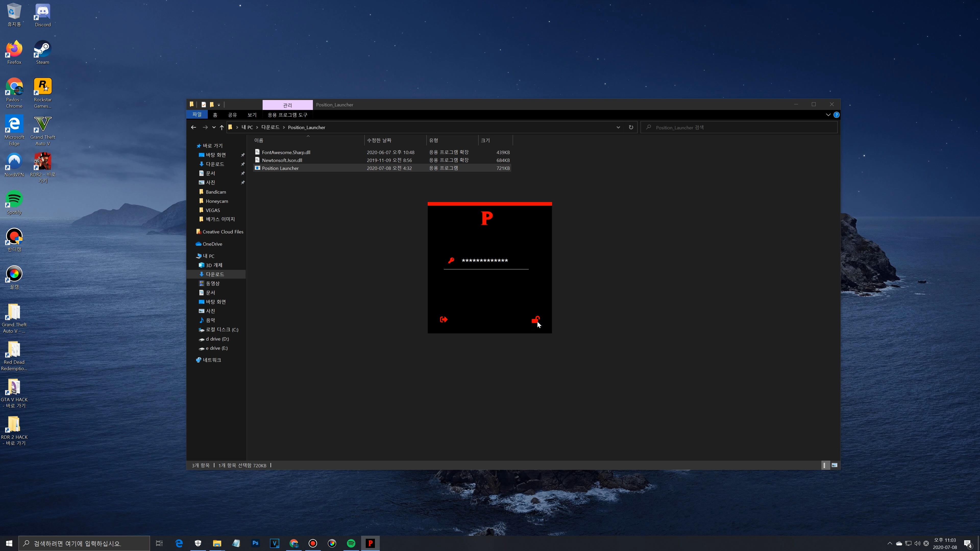This screenshot has width=980, height=551.
Task: Click the red exit icon in launcher
Action: click(444, 319)
